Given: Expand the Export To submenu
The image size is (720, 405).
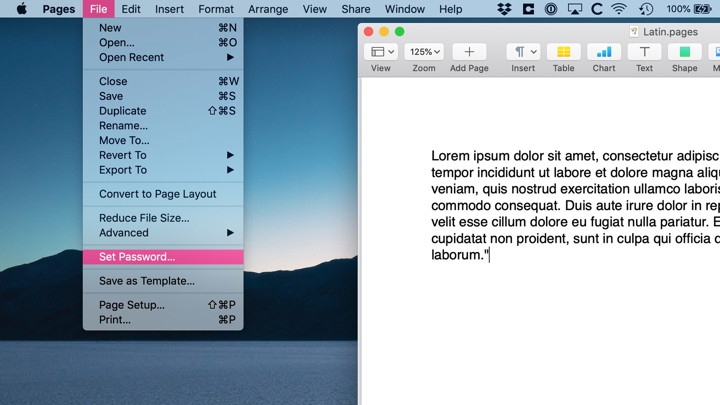Looking at the screenshot, I should point(163,170).
